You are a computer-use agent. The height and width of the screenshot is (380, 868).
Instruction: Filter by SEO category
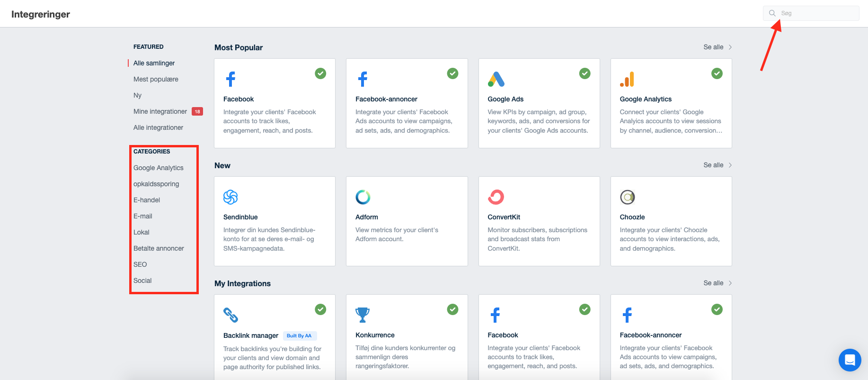coord(140,264)
